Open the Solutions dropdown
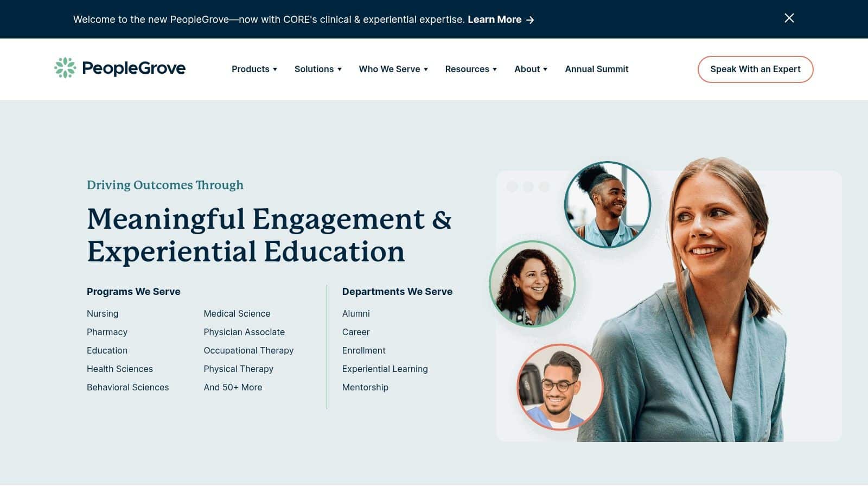The image size is (868, 488). click(318, 69)
